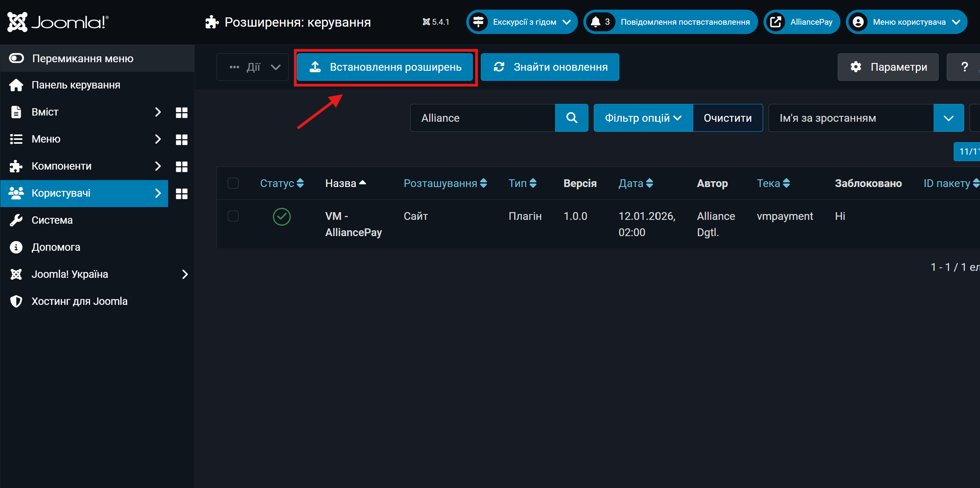This screenshot has height=488, width=980.
Task: Toggle the green enabled status of VM - AlliancePay
Action: [x=281, y=216]
